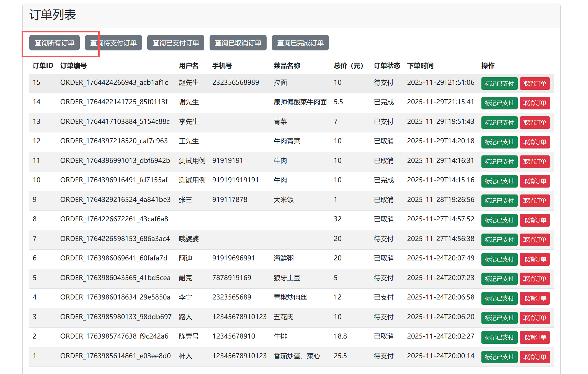Select 查询已支付订单 filter
This screenshot has width=588, height=374.
coord(176,43)
